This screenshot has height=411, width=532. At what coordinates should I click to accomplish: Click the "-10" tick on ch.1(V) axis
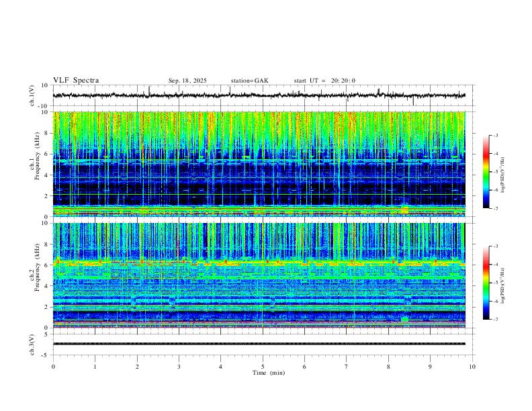click(44, 106)
